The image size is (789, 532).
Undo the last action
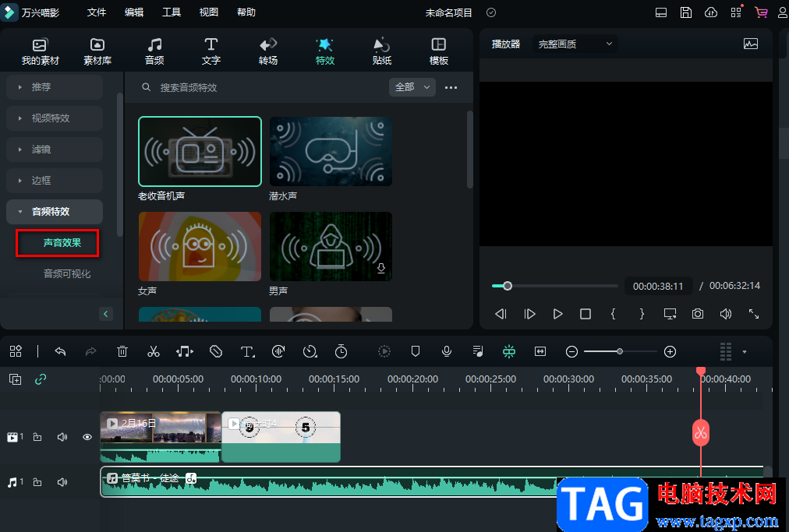(60, 351)
